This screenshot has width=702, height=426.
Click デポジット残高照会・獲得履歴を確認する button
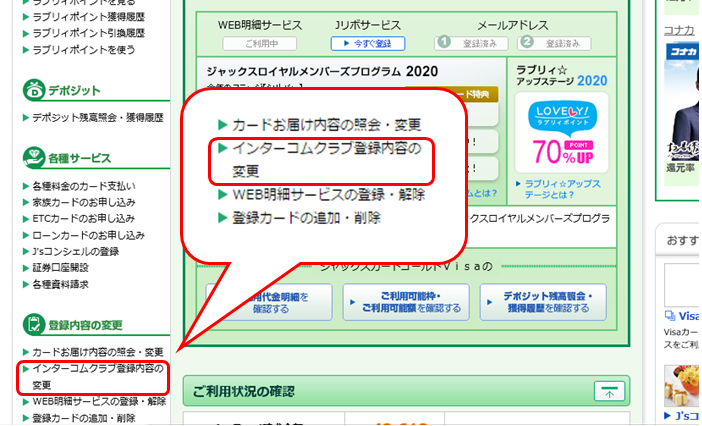click(543, 302)
